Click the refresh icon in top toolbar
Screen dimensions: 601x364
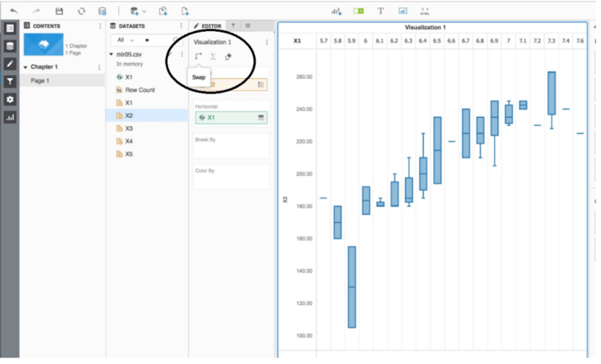(81, 11)
